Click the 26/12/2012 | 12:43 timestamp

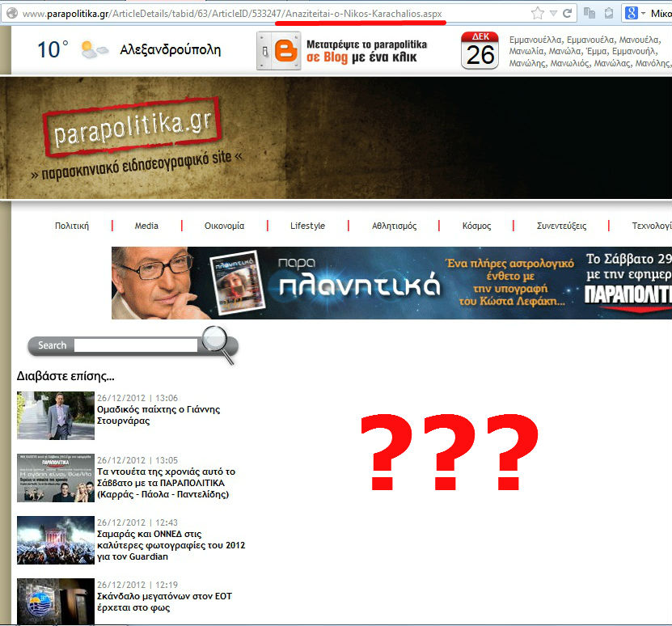(137, 522)
